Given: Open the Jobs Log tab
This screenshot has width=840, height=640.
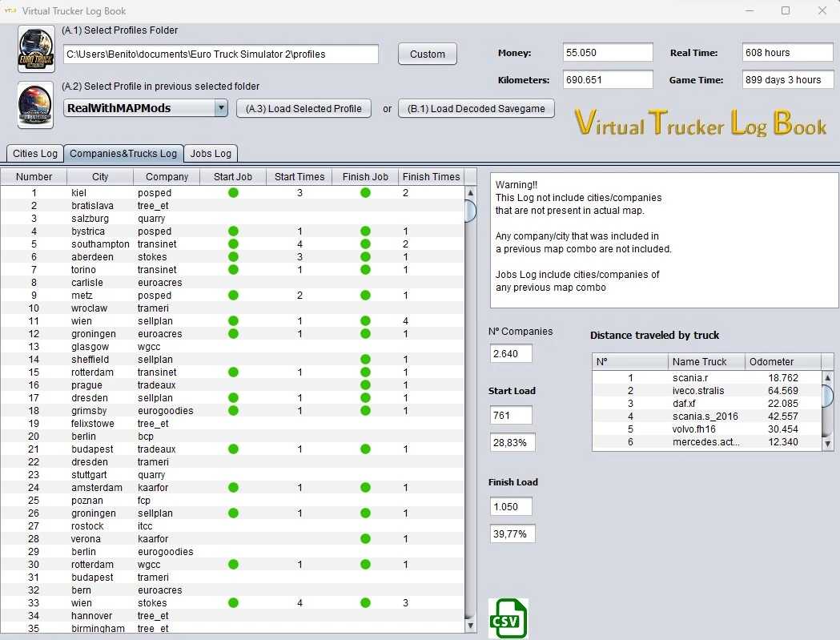Looking at the screenshot, I should click(211, 153).
